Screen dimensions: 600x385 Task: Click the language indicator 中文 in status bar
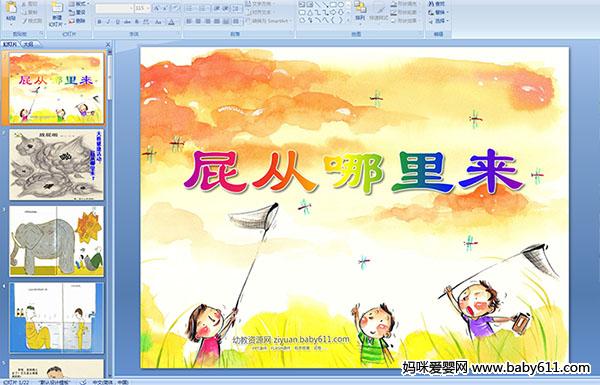click(x=110, y=382)
